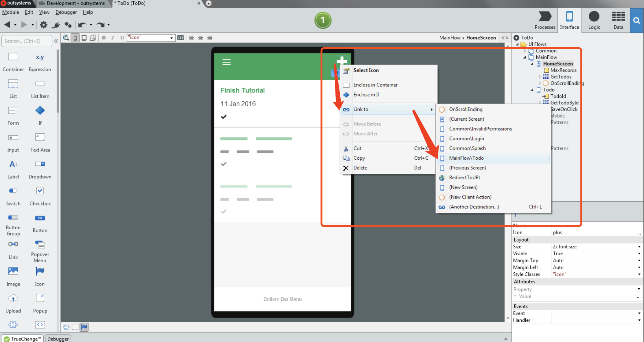Image resolution: width=644 pixels, height=342 pixels.
Task: Click the blue search magnifier icon
Action: (637, 20)
